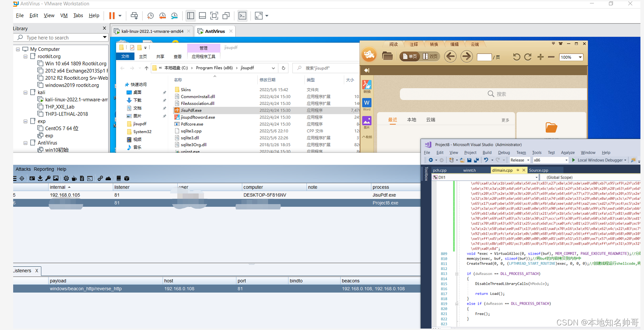644x330 pixels.
Task: Open 注释 tab in PDF reader
Action: pos(414,44)
